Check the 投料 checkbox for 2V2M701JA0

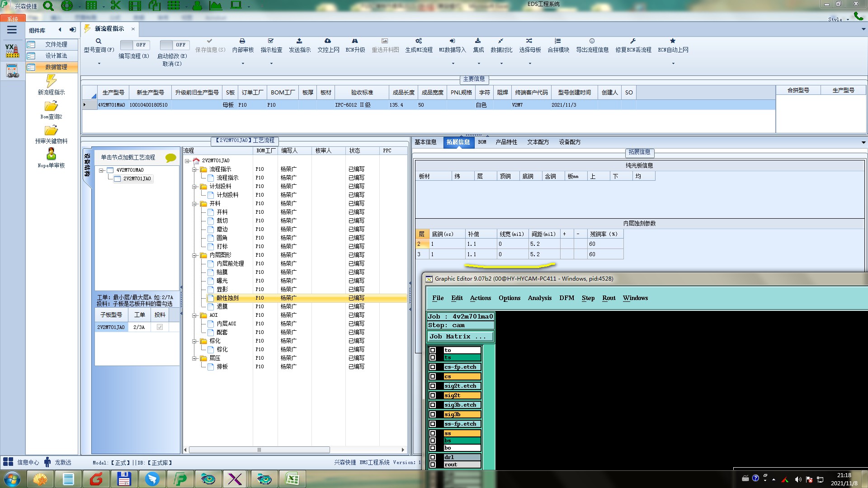160,327
